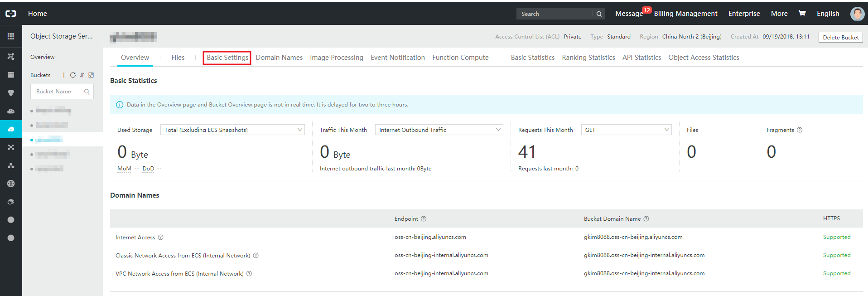Click the help icon next to Fragments
The width and height of the screenshot is (868, 296).
coord(800,130)
